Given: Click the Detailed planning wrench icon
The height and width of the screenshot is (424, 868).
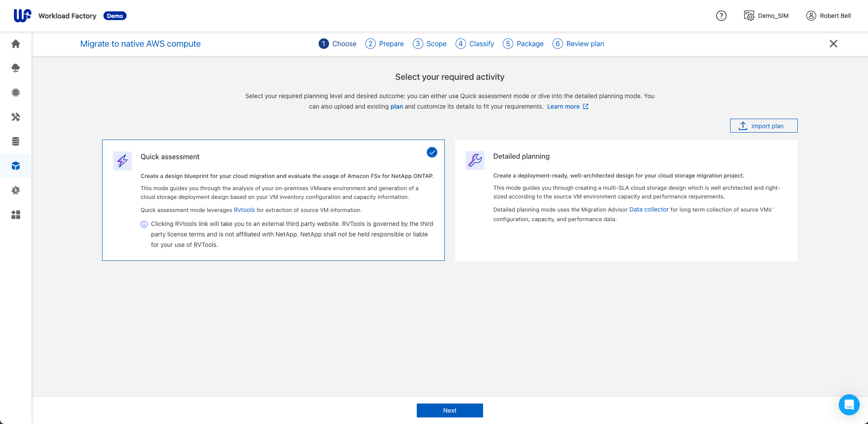Looking at the screenshot, I should tap(475, 161).
